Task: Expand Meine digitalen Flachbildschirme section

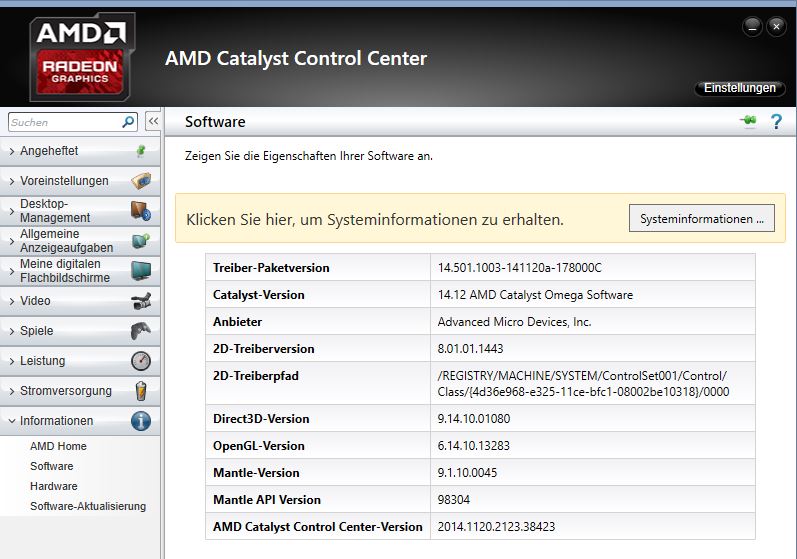Action: 64,271
